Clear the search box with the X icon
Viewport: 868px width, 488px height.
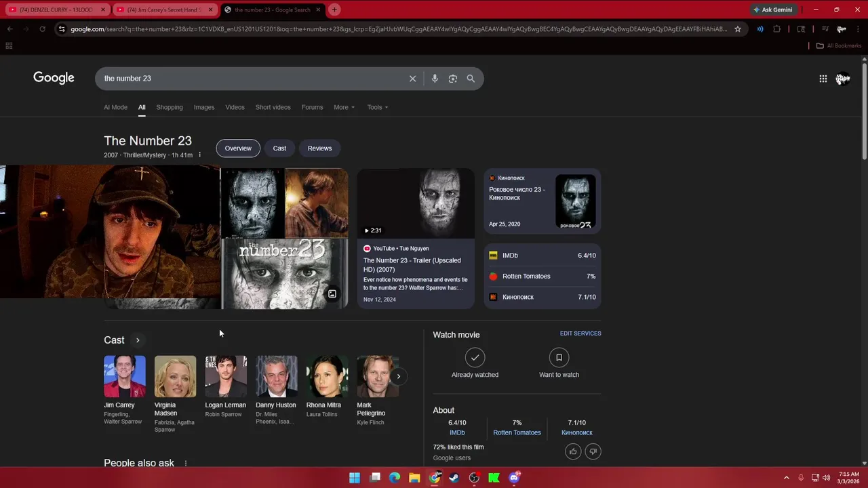(x=412, y=79)
